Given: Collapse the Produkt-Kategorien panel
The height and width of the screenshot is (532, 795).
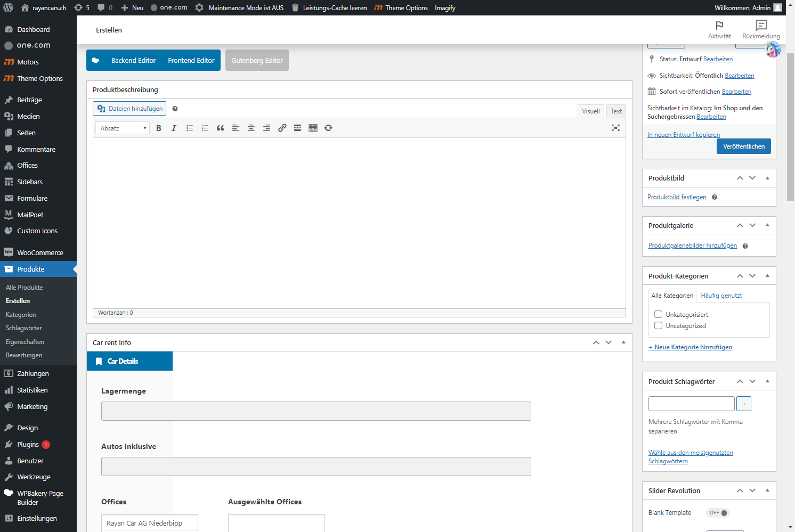Looking at the screenshot, I should [767, 276].
